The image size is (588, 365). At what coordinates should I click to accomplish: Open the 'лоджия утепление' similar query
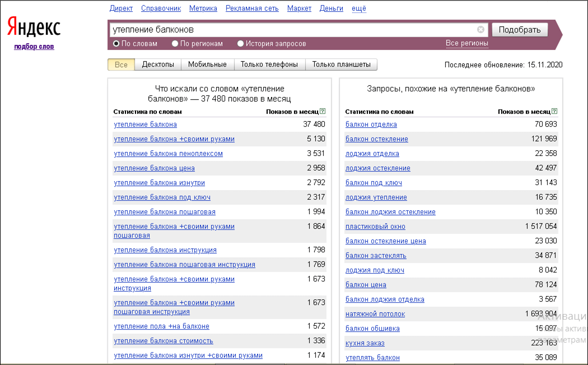376,197
